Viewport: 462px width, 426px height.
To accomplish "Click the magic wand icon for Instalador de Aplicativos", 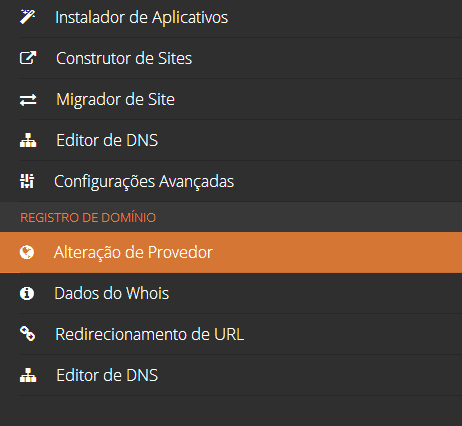I will pos(27,17).
